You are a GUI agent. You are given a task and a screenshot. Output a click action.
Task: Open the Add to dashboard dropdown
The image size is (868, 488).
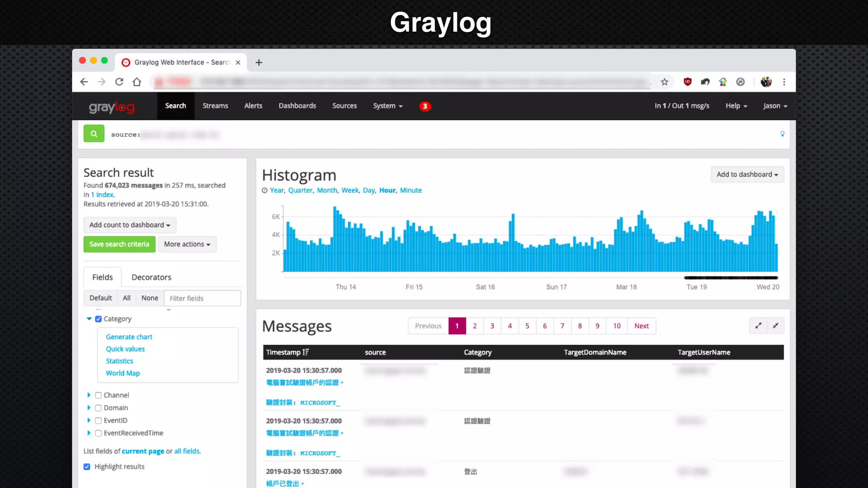point(747,175)
